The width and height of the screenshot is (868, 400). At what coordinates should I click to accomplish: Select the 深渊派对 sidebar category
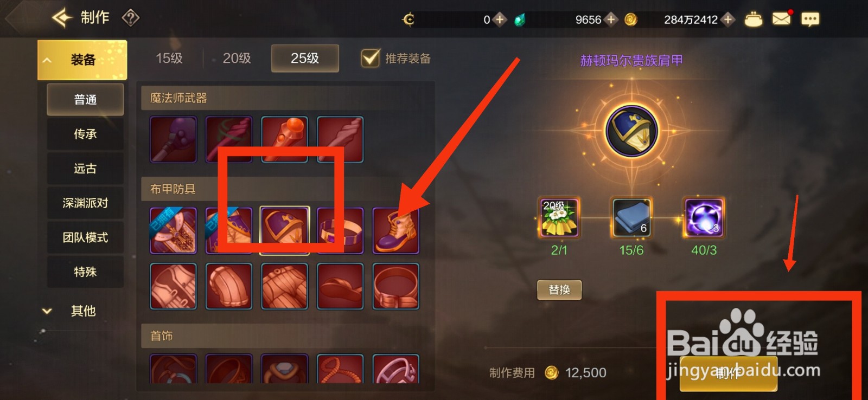85,203
